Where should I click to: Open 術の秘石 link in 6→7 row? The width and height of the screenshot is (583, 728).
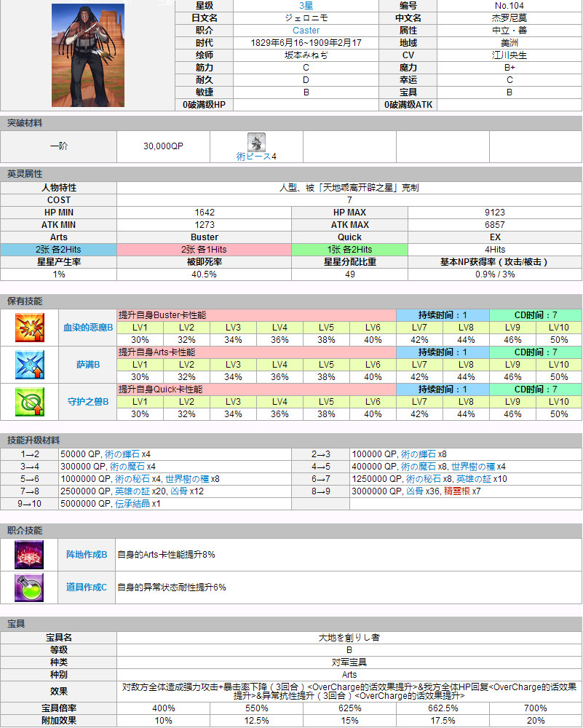tap(424, 479)
